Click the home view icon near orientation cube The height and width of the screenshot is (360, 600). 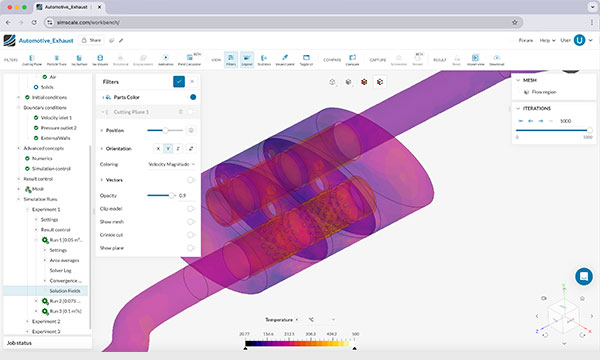click(x=582, y=298)
